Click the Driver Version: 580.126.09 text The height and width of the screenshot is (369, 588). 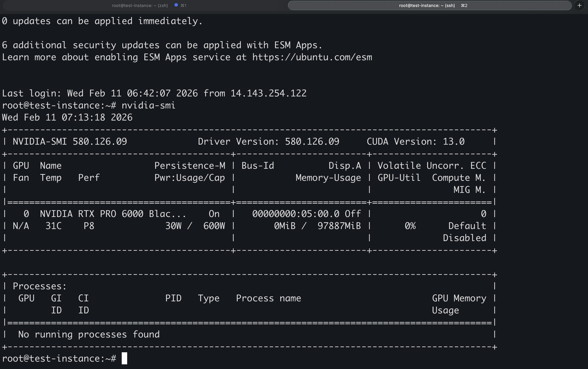(269, 142)
